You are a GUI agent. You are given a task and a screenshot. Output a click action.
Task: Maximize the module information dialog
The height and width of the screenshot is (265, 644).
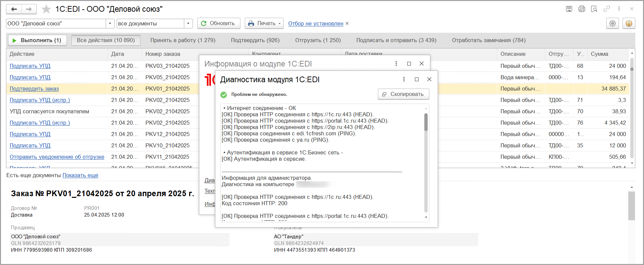[x=409, y=63]
